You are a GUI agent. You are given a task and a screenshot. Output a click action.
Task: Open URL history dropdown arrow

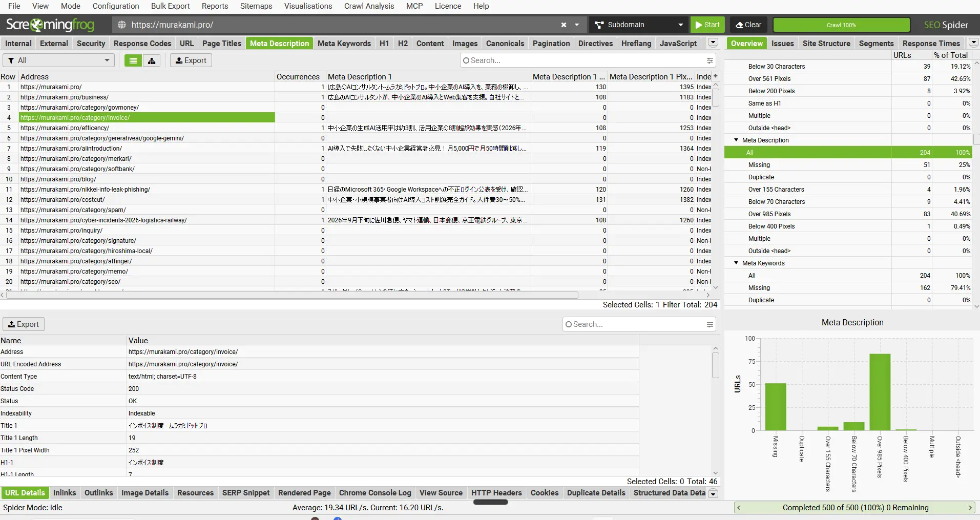(577, 25)
